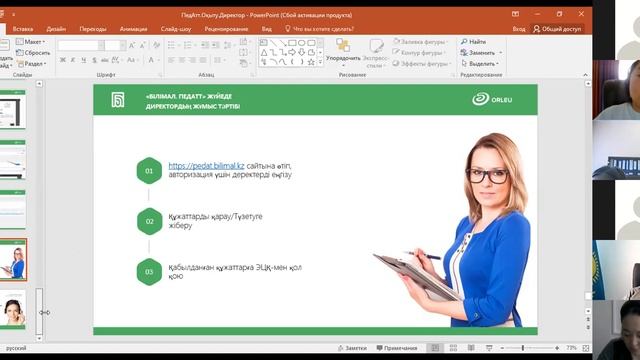Click the numbered list icon
640x360 pixels.
[189, 45]
